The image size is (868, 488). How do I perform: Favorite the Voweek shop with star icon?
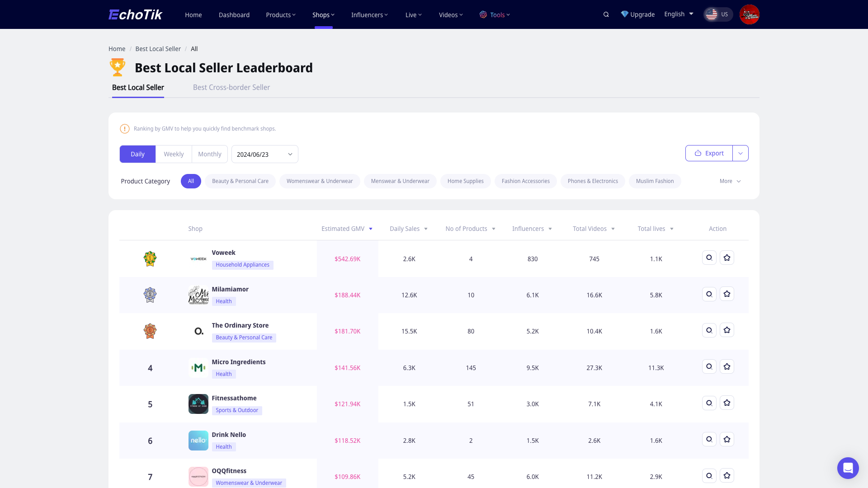pos(727,258)
